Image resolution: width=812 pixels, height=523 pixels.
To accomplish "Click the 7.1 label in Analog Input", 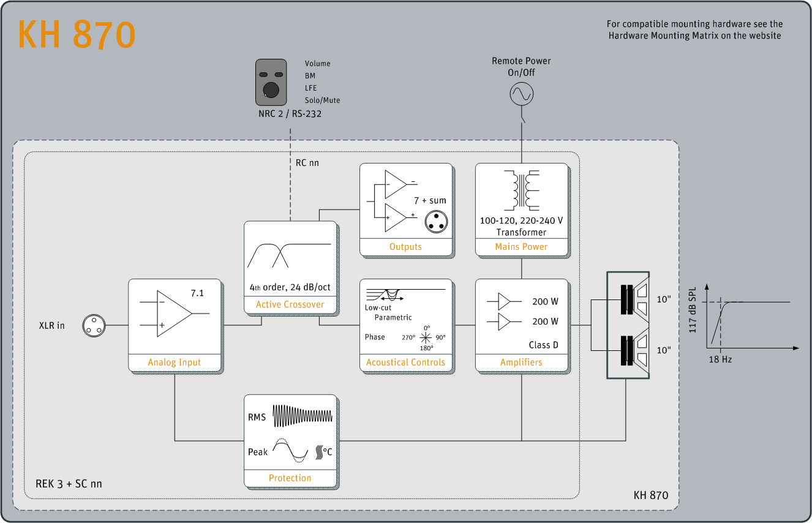I will coord(197,293).
